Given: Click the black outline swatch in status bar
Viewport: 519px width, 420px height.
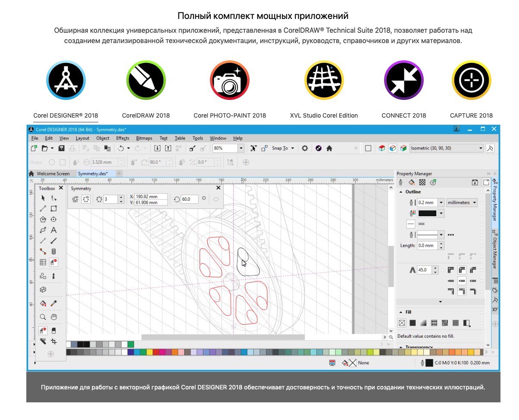Looking at the screenshot, I should click(x=429, y=363).
